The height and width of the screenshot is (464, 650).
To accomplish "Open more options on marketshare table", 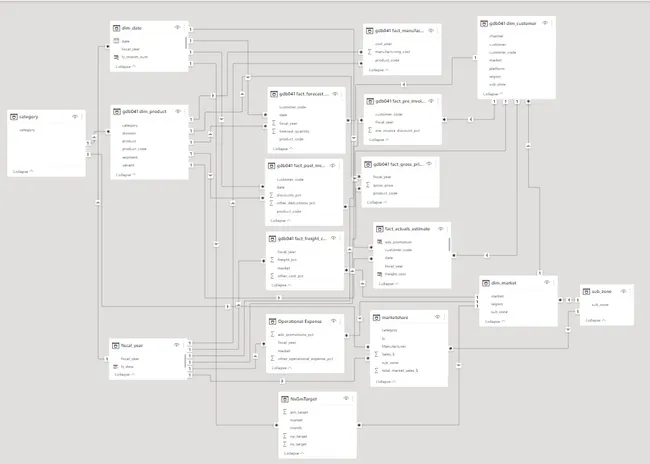I will 444,317.
